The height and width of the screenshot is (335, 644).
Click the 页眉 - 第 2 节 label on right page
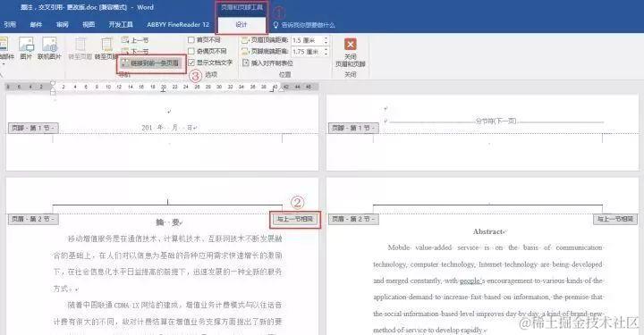point(353,219)
